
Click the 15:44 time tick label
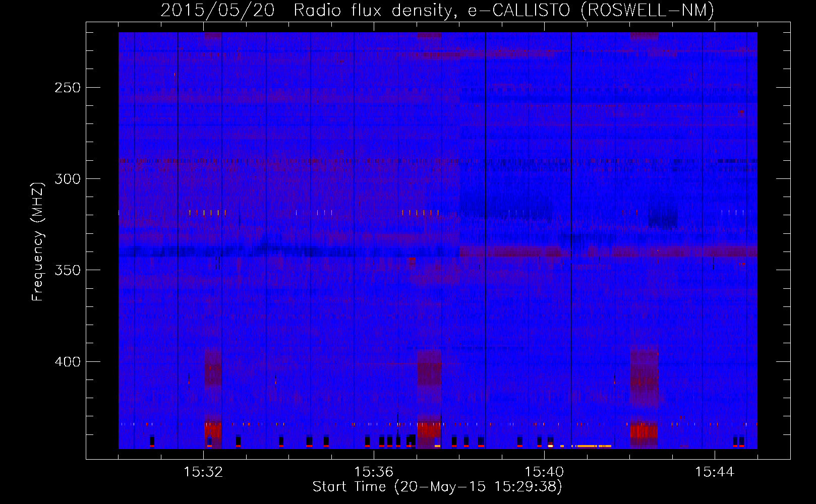pos(715,472)
